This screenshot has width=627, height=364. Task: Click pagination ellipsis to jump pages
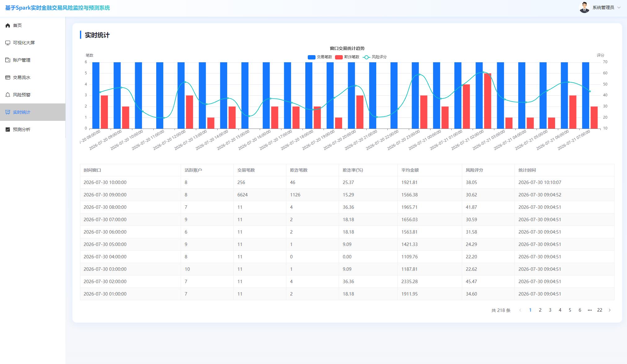[x=590, y=310]
